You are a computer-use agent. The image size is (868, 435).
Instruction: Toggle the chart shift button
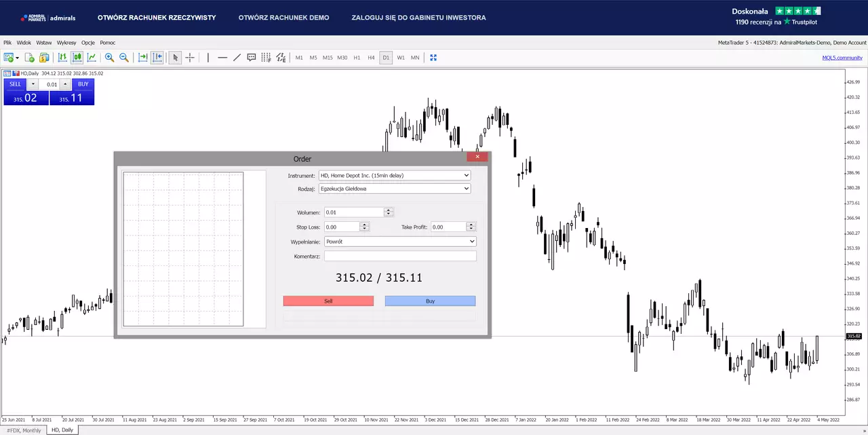coord(157,58)
